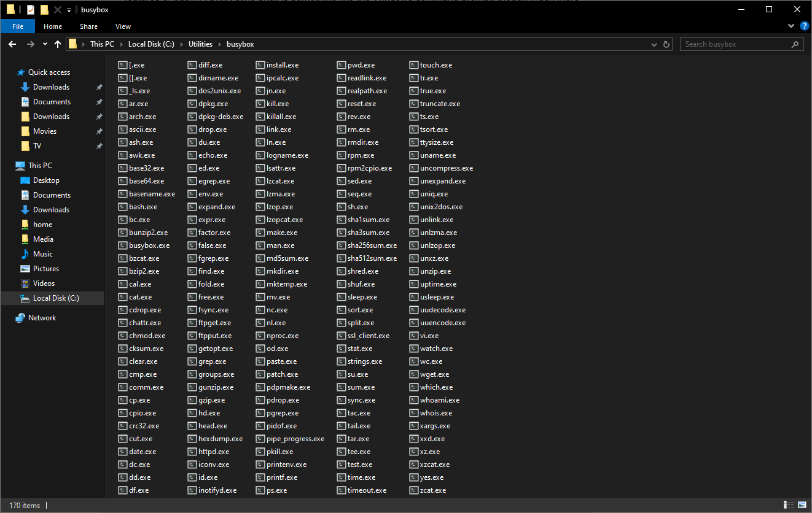Open pinned Documents in Quick access
Screen dimensions: 812x513
pos(52,102)
